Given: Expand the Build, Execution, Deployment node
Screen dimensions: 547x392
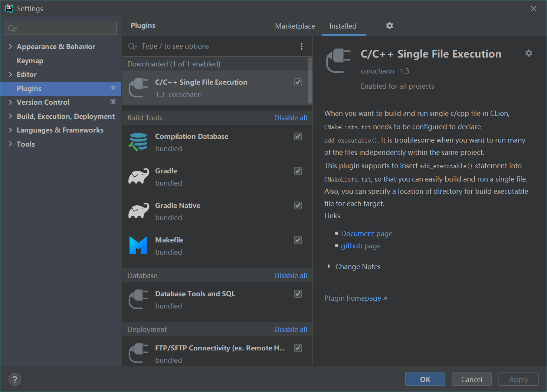Looking at the screenshot, I should (10, 116).
